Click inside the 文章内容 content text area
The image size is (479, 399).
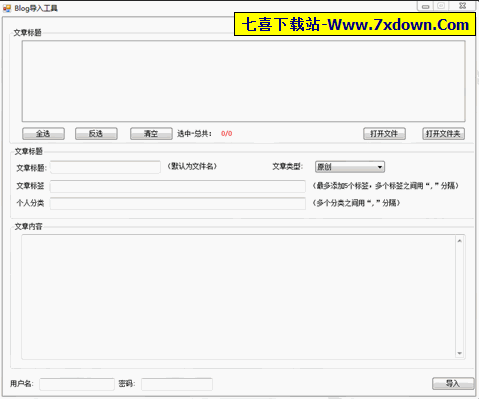pos(238,297)
